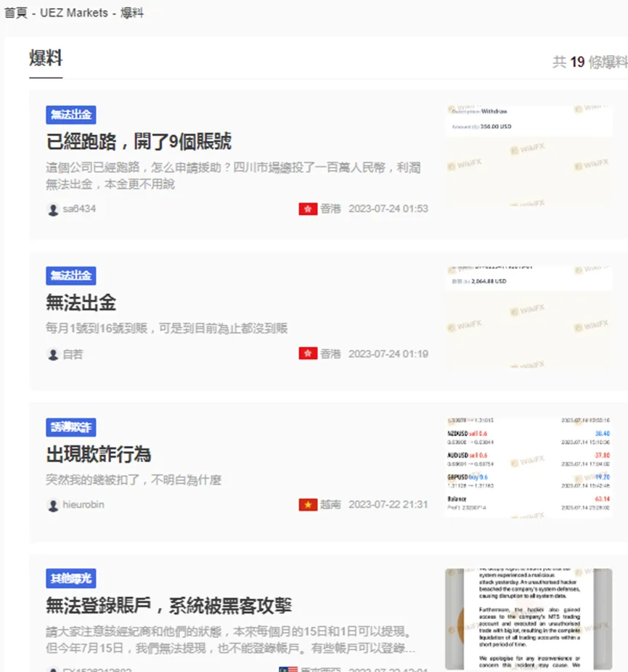The image size is (628, 672).
Task: Click description text 請大家注意該經紀商
Action: pyautogui.click(x=230, y=640)
